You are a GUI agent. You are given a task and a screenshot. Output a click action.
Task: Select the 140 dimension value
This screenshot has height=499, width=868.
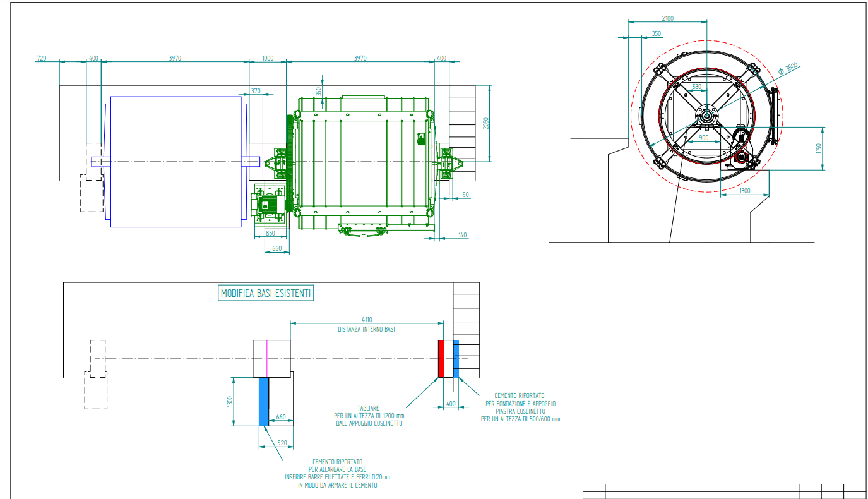463,235
